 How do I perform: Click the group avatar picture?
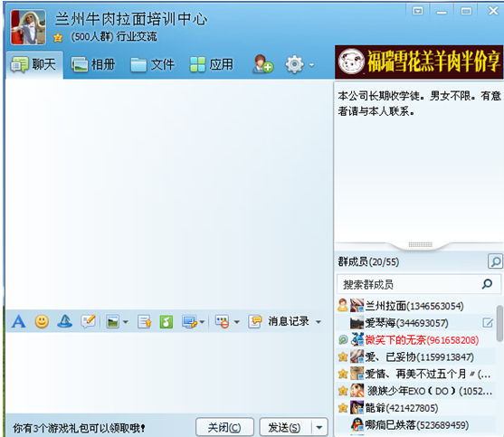click(x=28, y=27)
